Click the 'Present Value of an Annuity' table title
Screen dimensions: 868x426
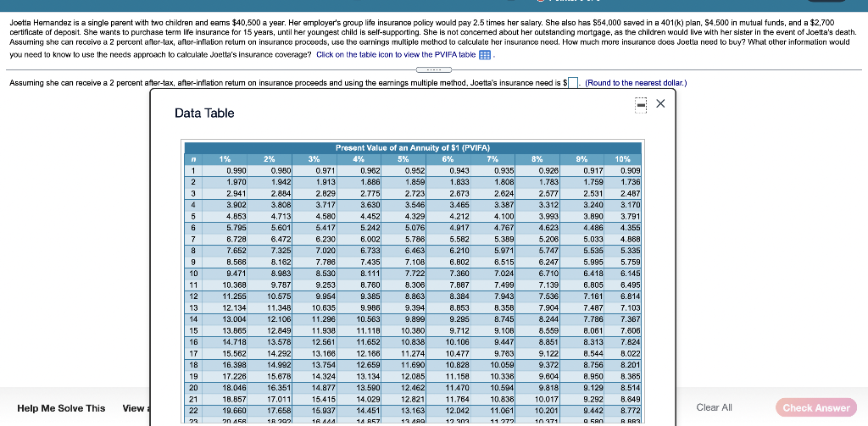tap(413, 147)
